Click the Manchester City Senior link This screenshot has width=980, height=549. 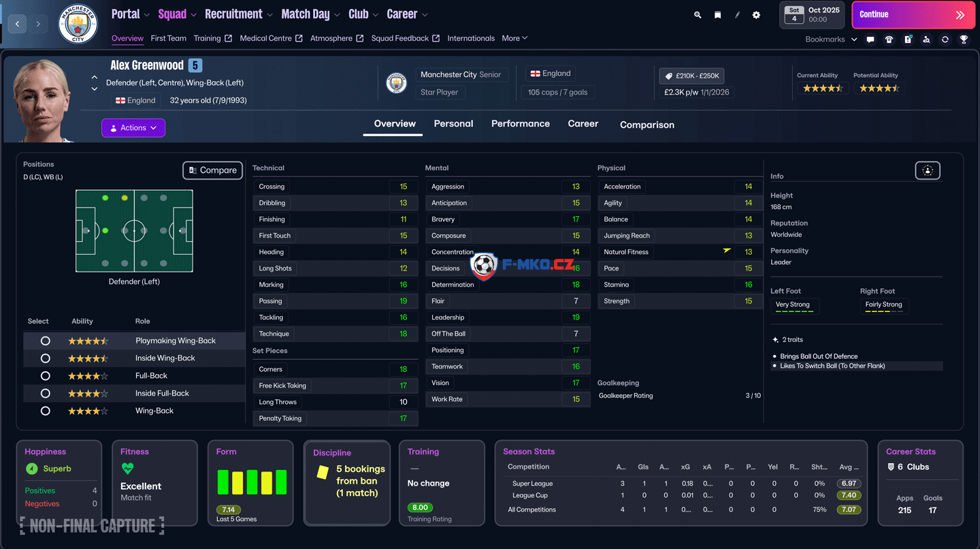(x=461, y=75)
